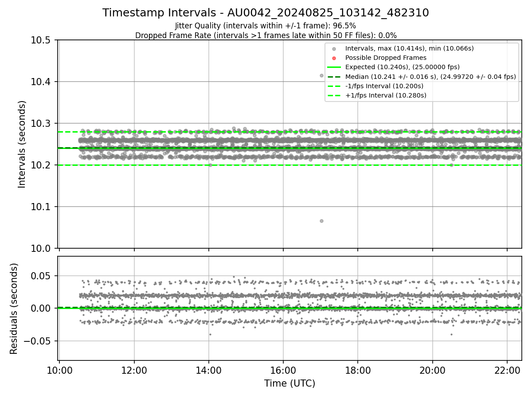Click the solid green Expected line sample in legend
The width and height of the screenshot is (532, 399).
coord(334,67)
